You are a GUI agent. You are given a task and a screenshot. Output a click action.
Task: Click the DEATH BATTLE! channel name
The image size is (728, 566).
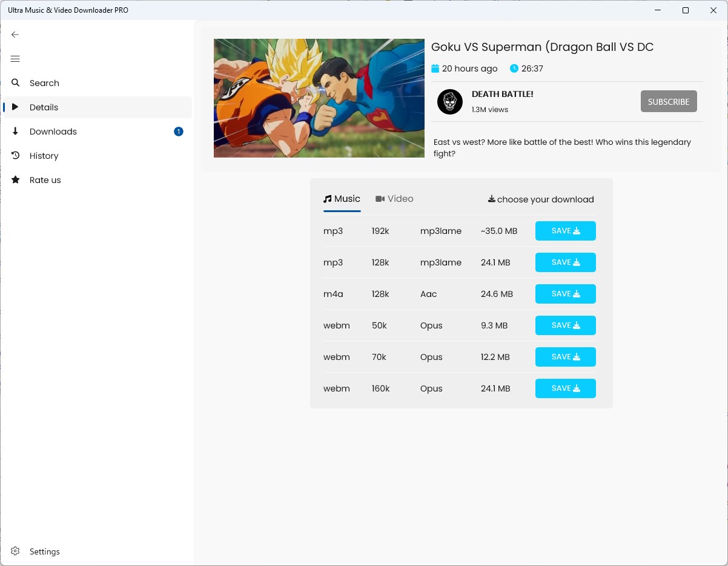click(503, 94)
